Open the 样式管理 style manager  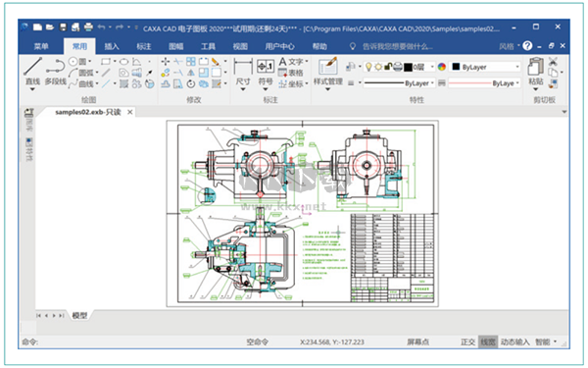coord(328,74)
